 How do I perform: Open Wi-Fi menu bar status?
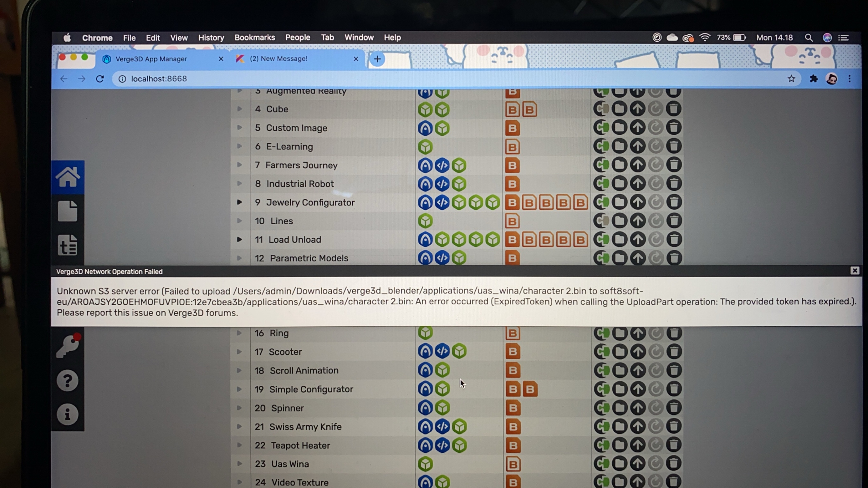(705, 38)
